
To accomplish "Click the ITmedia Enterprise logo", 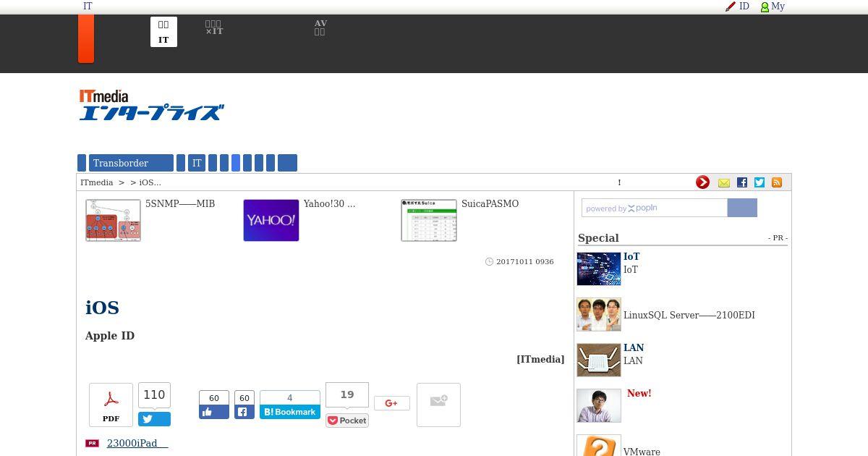I will pyautogui.click(x=151, y=106).
